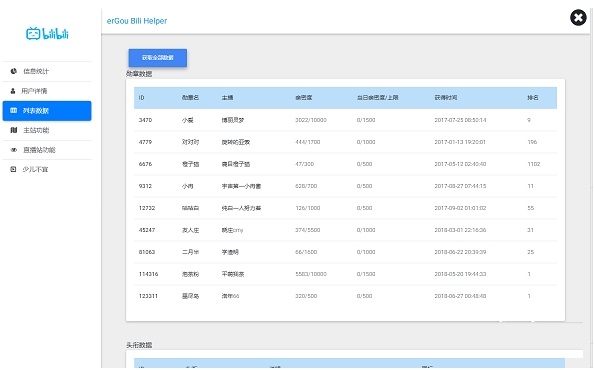Select the medal ID 114316 cell
The image size is (594, 370).
(x=148, y=274)
